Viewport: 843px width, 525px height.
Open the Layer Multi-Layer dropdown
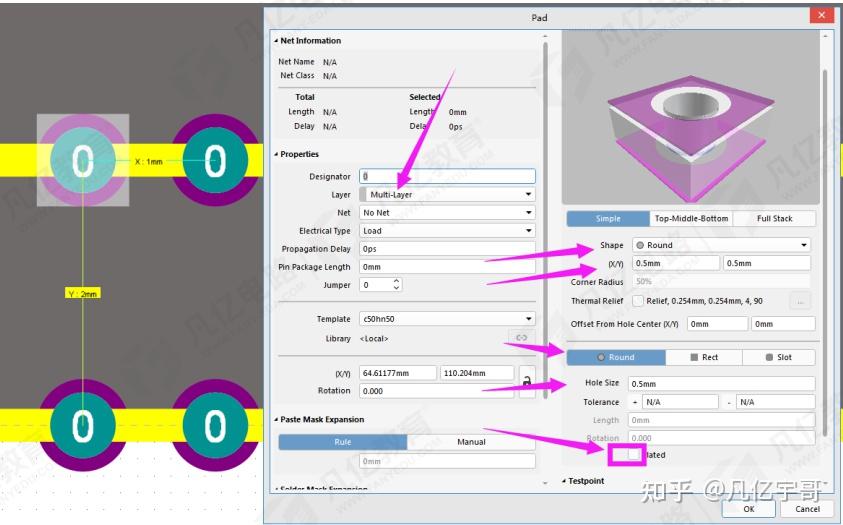click(x=447, y=195)
